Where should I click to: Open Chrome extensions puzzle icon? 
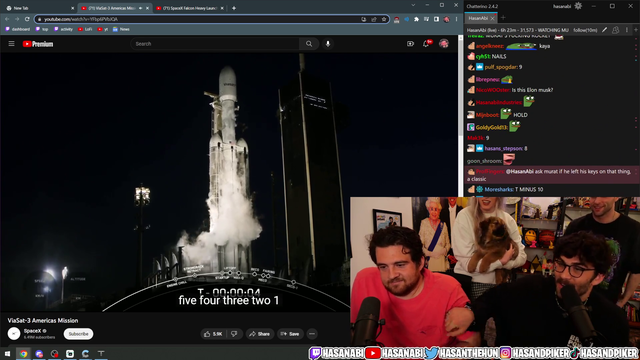pos(416,19)
